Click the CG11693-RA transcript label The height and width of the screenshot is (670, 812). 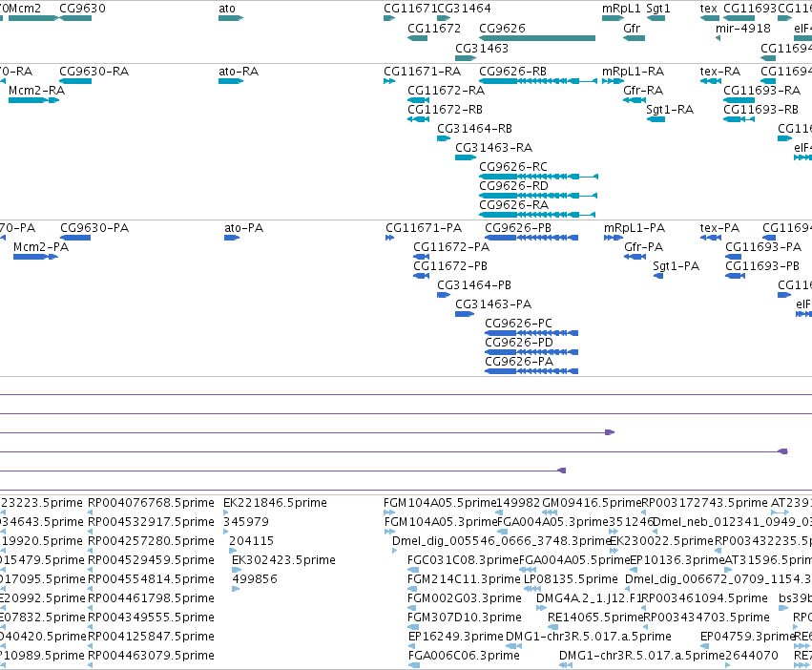click(x=761, y=91)
